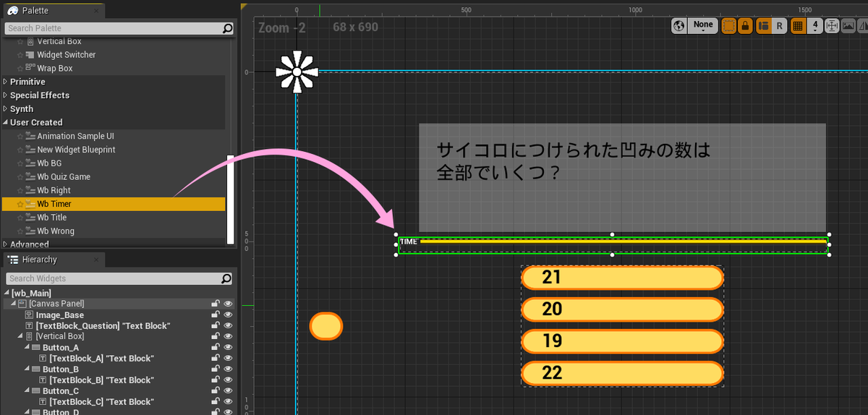Hide Canvas Panel using its eye icon
The height and width of the screenshot is (415, 868).
click(228, 304)
